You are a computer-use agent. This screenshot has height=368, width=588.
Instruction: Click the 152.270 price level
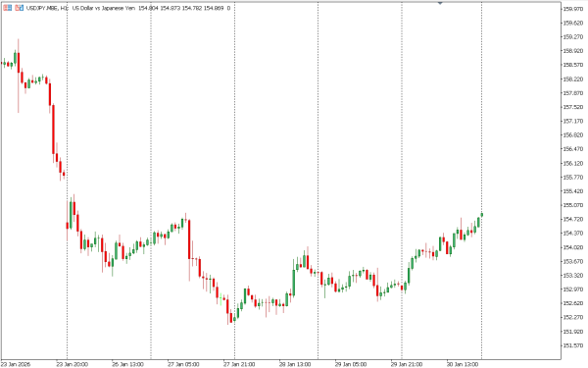pyautogui.click(x=573, y=317)
